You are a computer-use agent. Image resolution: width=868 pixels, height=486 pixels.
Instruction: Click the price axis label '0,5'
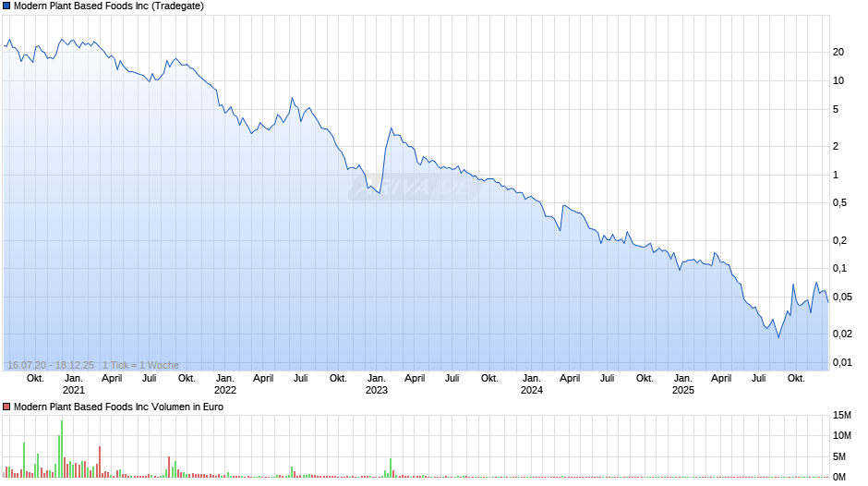coord(839,203)
